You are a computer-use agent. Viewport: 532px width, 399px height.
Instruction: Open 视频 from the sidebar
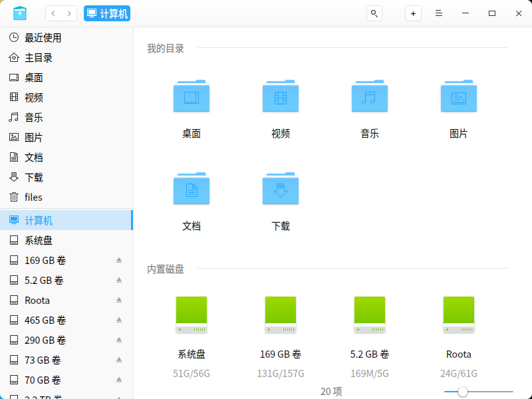pyautogui.click(x=66, y=98)
